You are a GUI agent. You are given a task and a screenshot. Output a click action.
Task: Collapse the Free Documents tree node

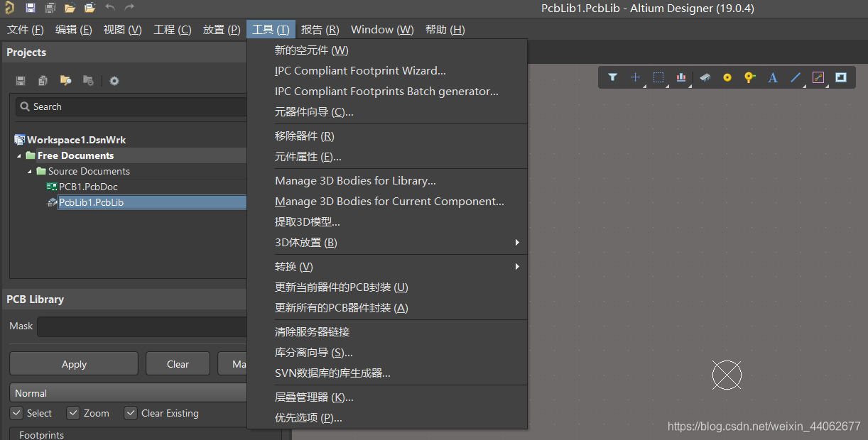coord(19,155)
